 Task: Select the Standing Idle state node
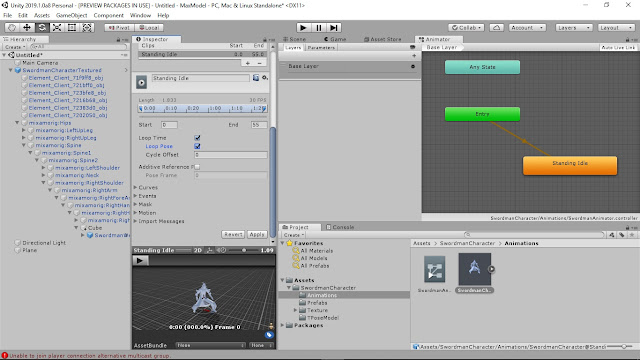pos(570,165)
